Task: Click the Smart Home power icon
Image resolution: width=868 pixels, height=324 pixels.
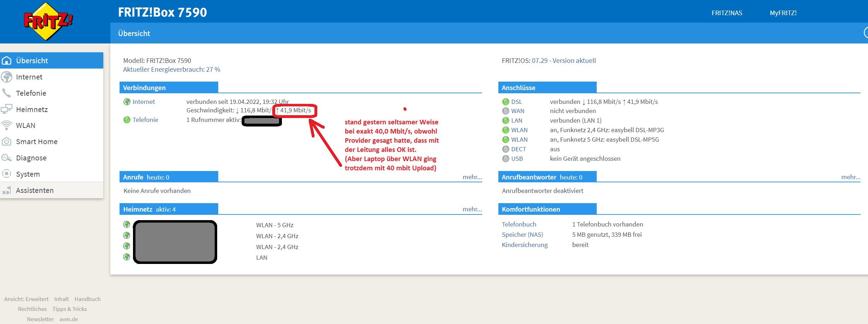Action: click(x=7, y=142)
